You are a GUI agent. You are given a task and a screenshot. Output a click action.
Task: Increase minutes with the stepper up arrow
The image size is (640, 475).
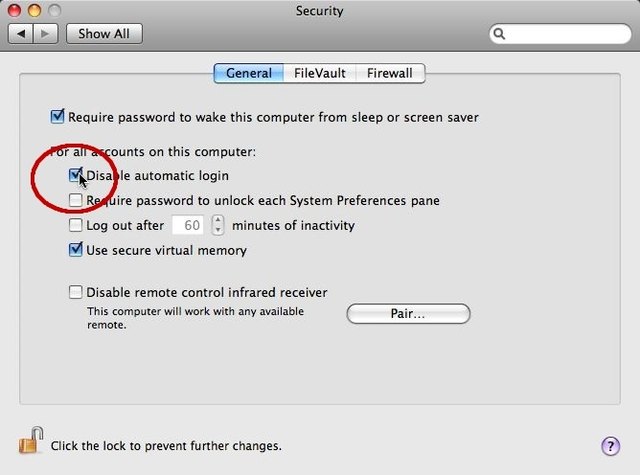click(x=218, y=220)
